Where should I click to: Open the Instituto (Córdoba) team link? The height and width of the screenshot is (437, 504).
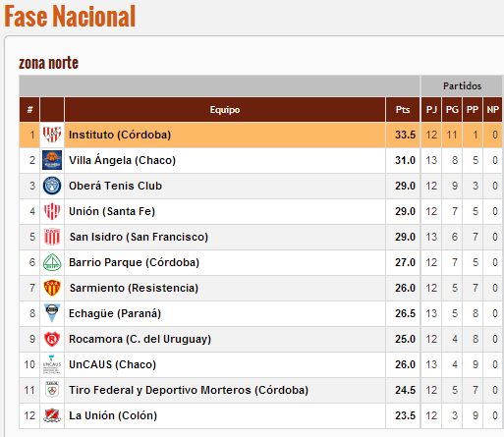point(120,135)
